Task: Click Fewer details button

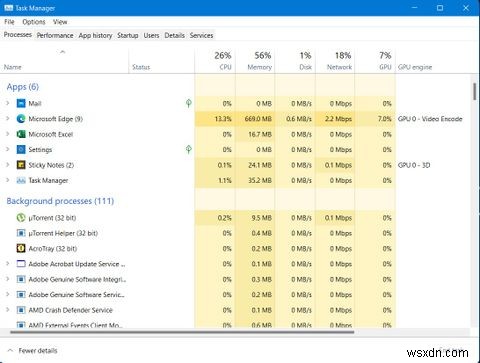Action: tap(33, 351)
